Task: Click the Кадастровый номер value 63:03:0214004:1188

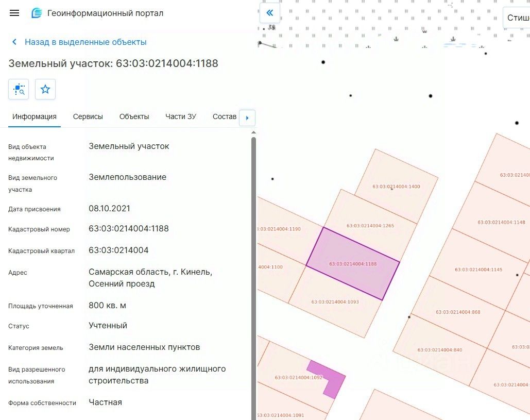Action: pos(128,229)
